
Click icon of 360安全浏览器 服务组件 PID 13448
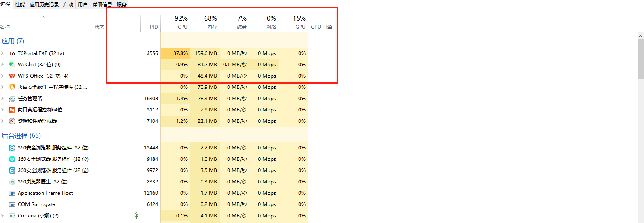coord(12,148)
